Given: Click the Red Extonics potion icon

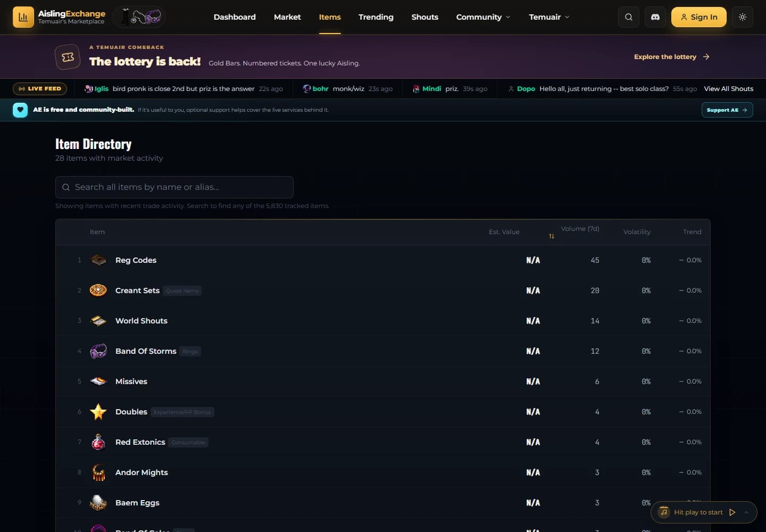Looking at the screenshot, I should [x=98, y=442].
